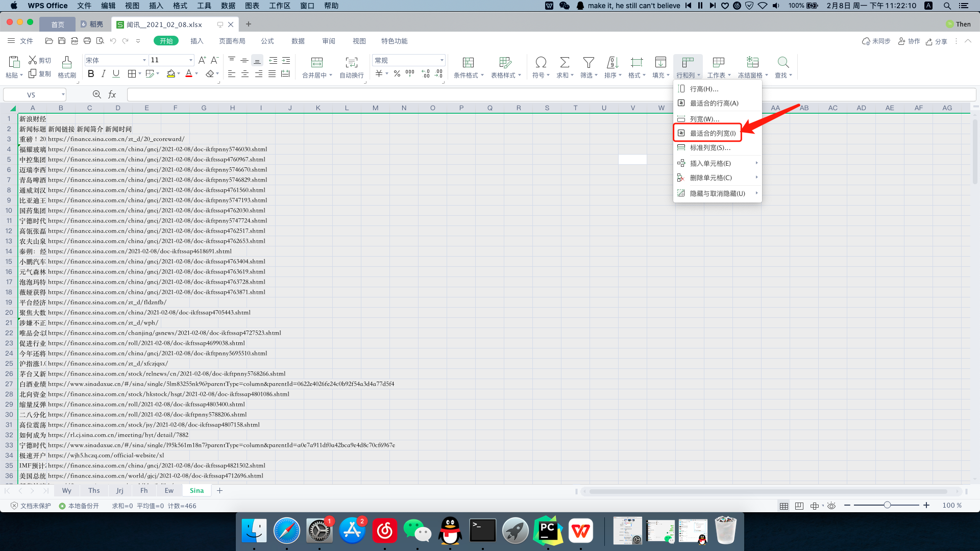Click the Cut (剪切) scissors icon
Image resolution: width=980 pixels, height=551 pixels.
pos(33,60)
